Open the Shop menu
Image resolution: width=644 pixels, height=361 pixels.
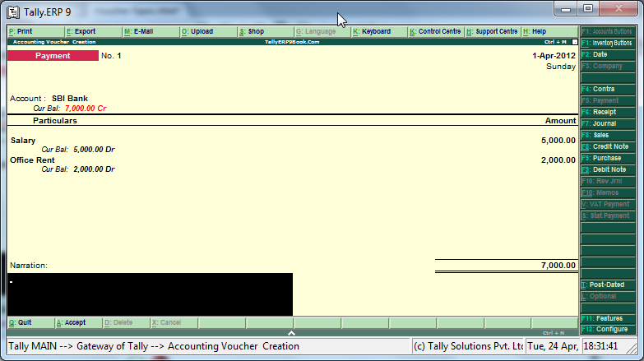(266, 31)
